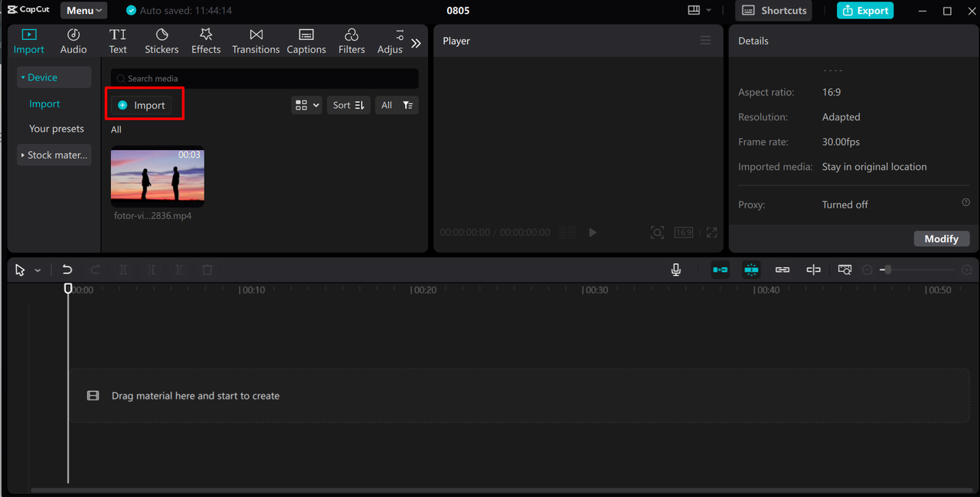Click the Select cursor tool
The image size is (980, 497).
click(20, 270)
